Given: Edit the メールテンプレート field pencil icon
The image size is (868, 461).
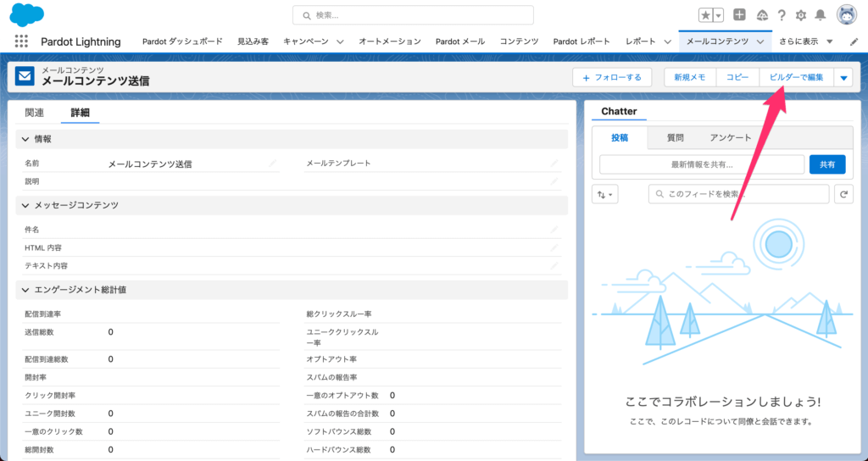Looking at the screenshot, I should pyautogui.click(x=554, y=164).
